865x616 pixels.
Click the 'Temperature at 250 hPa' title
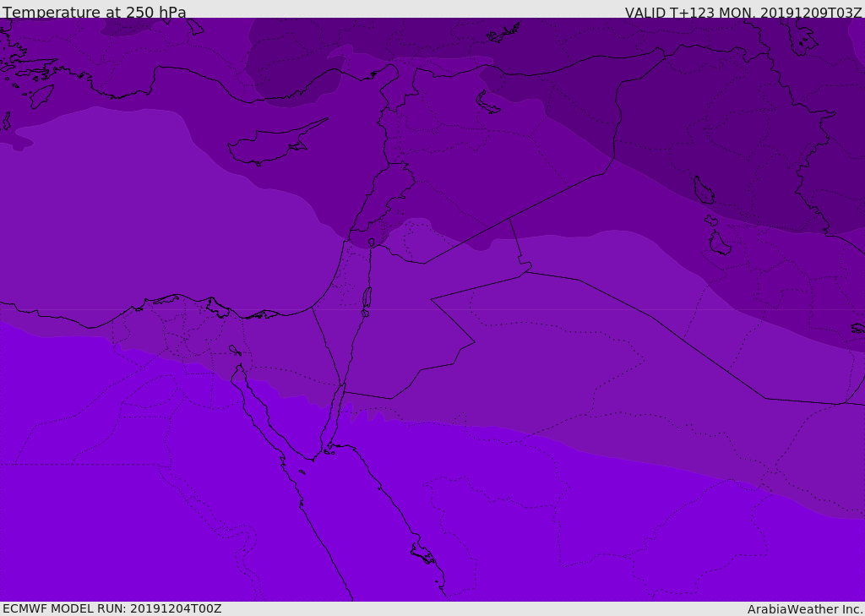tap(95, 12)
